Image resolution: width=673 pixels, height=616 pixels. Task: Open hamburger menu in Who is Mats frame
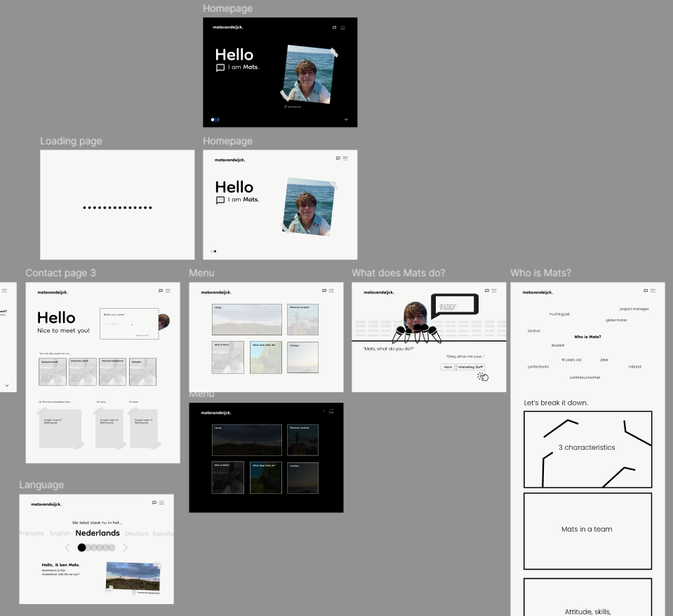click(653, 290)
